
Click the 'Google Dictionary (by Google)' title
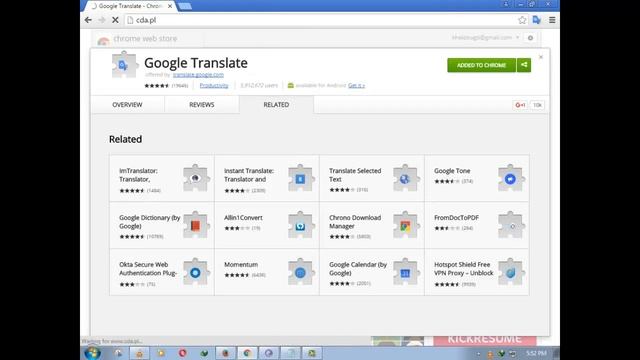tap(150, 222)
